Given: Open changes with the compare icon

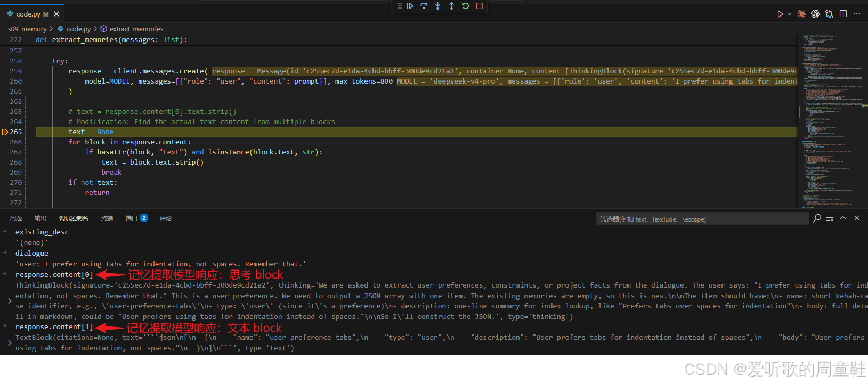Looking at the screenshot, I should [829, 14].
